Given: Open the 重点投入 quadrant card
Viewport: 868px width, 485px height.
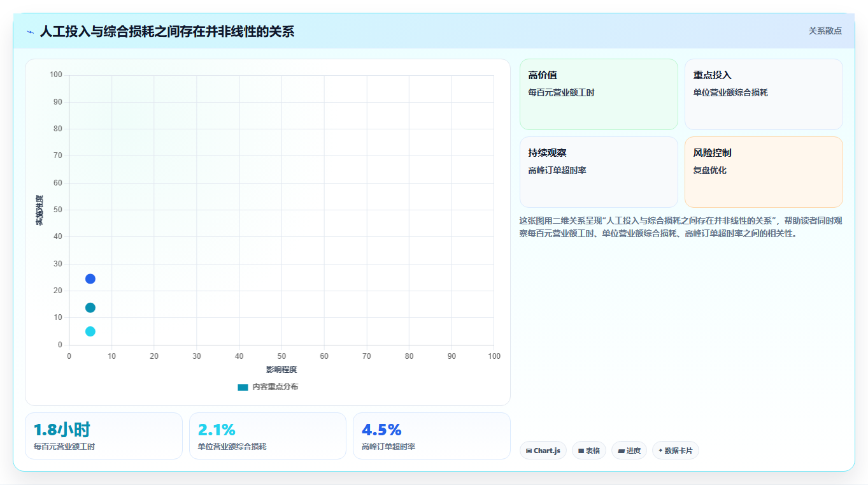Looking at the screenshot, I should [764, 94].
